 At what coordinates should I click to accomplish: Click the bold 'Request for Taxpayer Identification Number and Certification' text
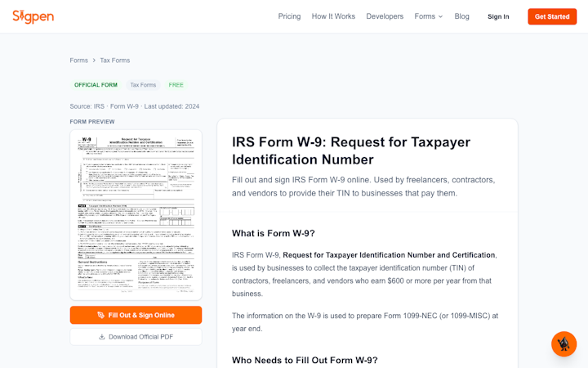389,255
